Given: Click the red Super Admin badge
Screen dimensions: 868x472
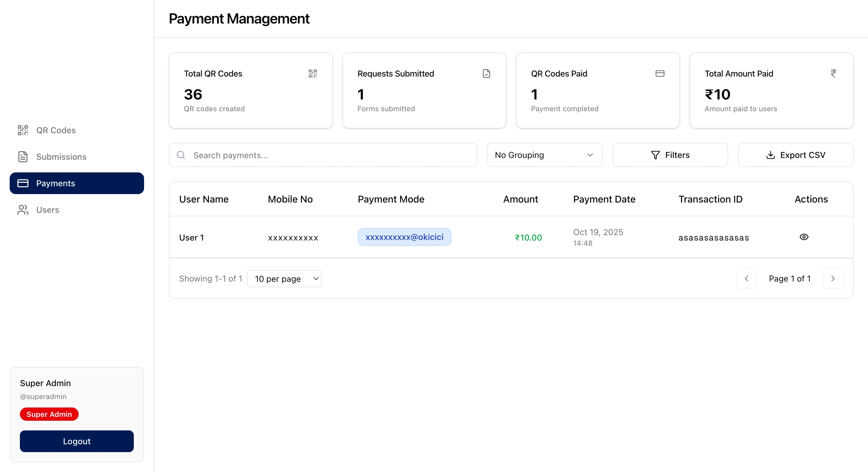Looking at the screenshot, I should 49,414.
